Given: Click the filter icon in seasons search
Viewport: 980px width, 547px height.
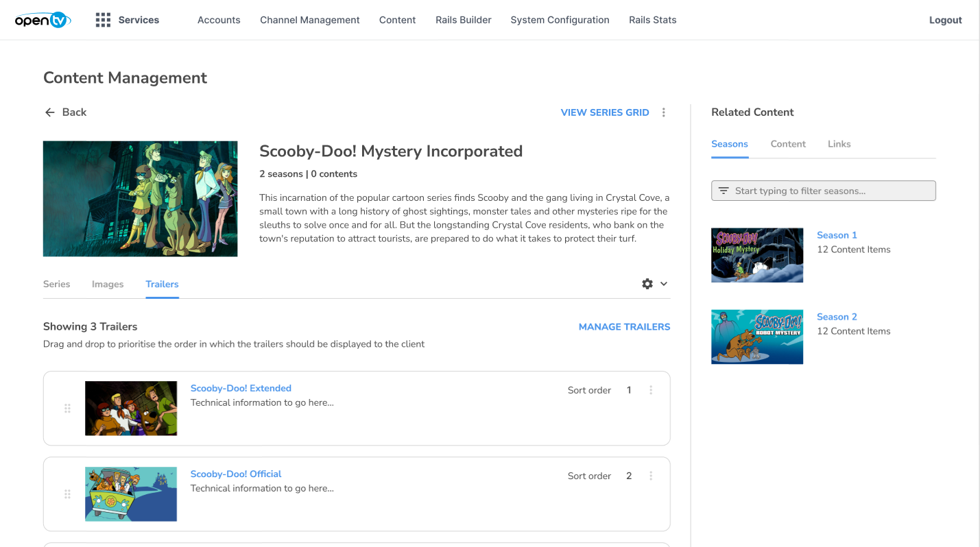Looking at the screenshot, I should 724,191.
